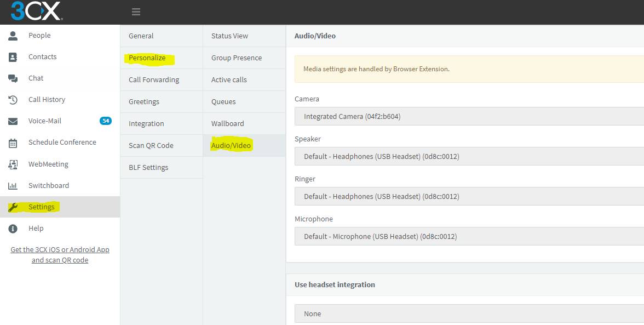644x325 pixels.
Task: Click the Audio/Video section heading
Action: [x=315, y=36]
